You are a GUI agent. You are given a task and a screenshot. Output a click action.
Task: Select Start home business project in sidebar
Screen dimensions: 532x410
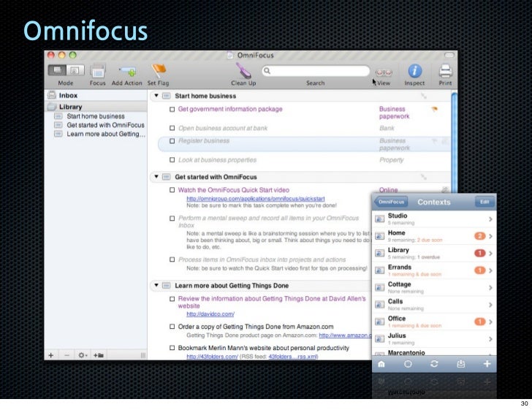click(96, 116)
